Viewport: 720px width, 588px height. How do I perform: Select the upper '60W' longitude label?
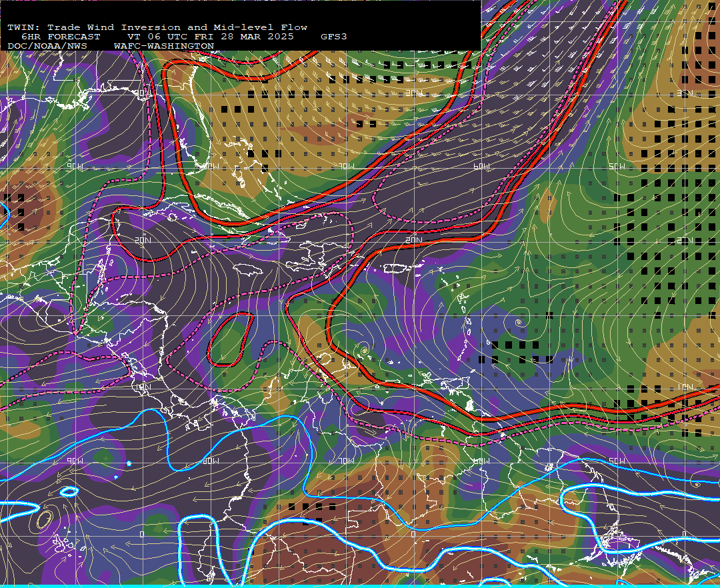[x=481, y=167]
